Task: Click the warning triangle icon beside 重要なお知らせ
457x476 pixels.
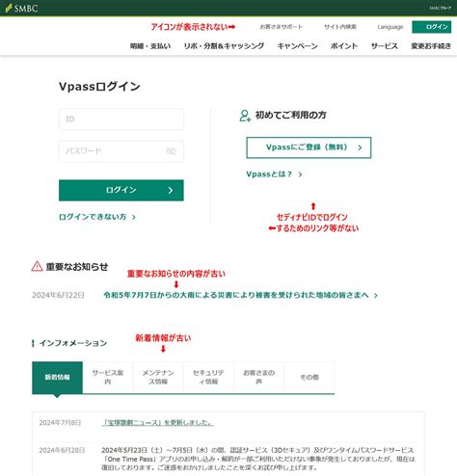Action: (x=37, y=266)
